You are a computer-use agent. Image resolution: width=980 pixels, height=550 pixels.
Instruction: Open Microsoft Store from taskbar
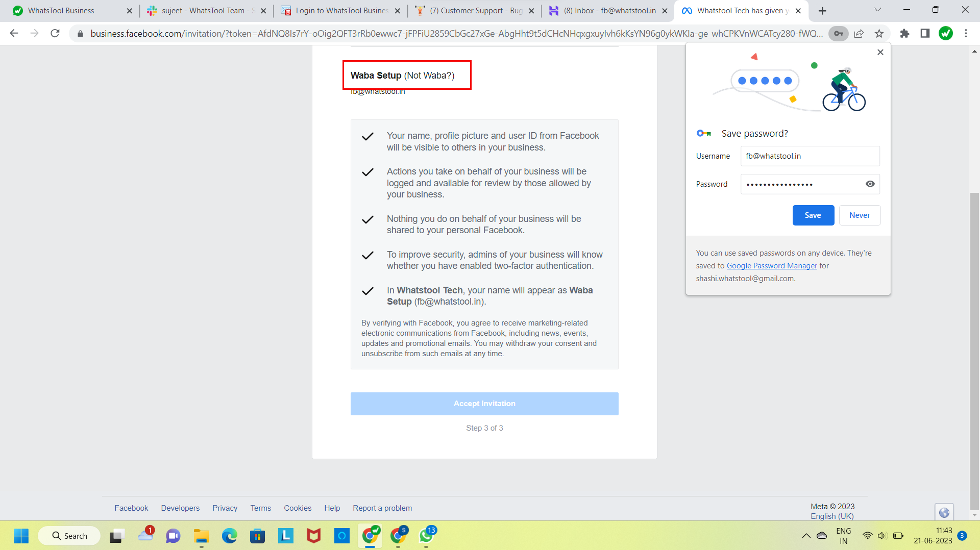pos(257,536)
